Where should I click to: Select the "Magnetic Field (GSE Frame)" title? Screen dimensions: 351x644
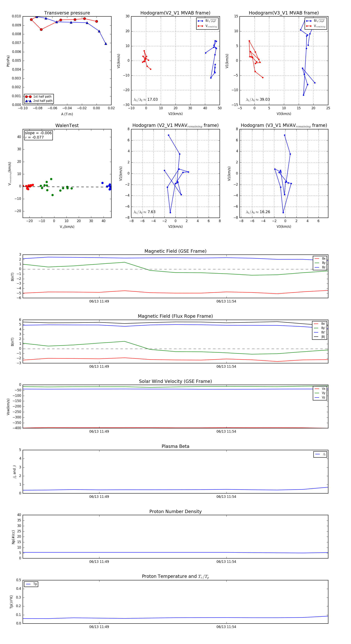point(175,251)
